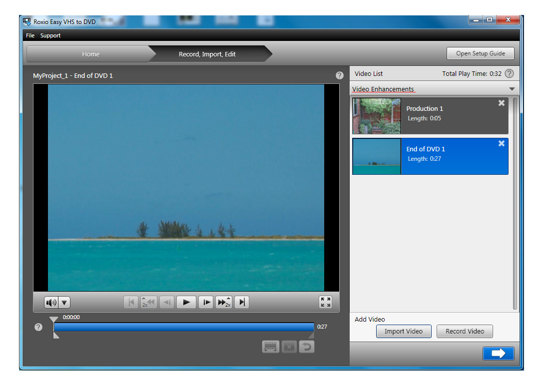Image resolution: width=548 pixels, height=392 pixels.
Task: Rewind at 2x speed
Action: coord(148,302)
